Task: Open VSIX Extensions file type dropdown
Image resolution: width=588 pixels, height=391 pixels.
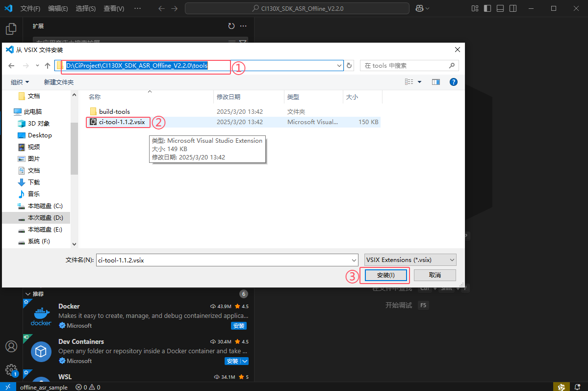Action: click(x=410, y=260)
